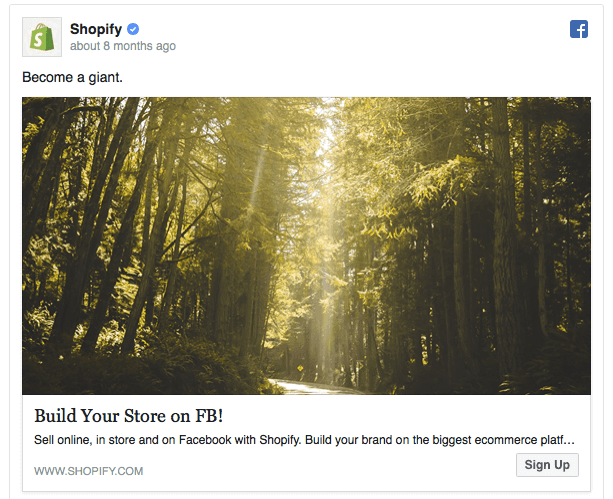Click the Sign Up button
Image resolution: width=613 pixels, height=499 pixels.
pos(547,465)
